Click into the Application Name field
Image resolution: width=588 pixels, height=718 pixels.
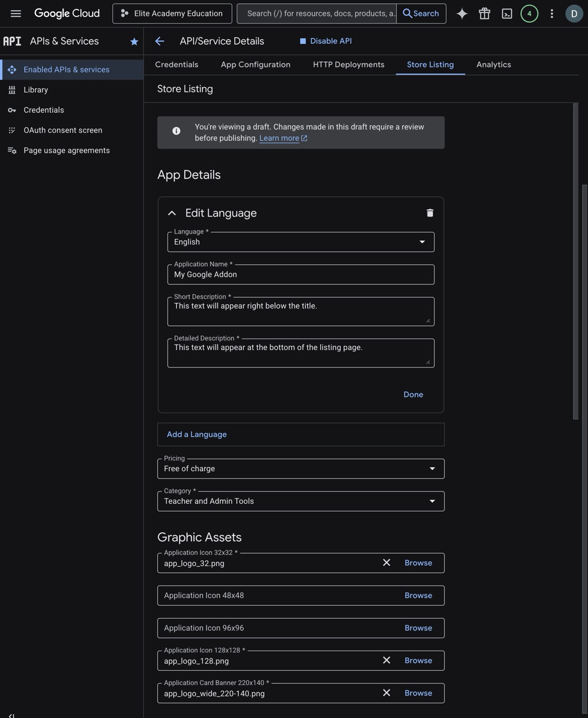[301, 274]
